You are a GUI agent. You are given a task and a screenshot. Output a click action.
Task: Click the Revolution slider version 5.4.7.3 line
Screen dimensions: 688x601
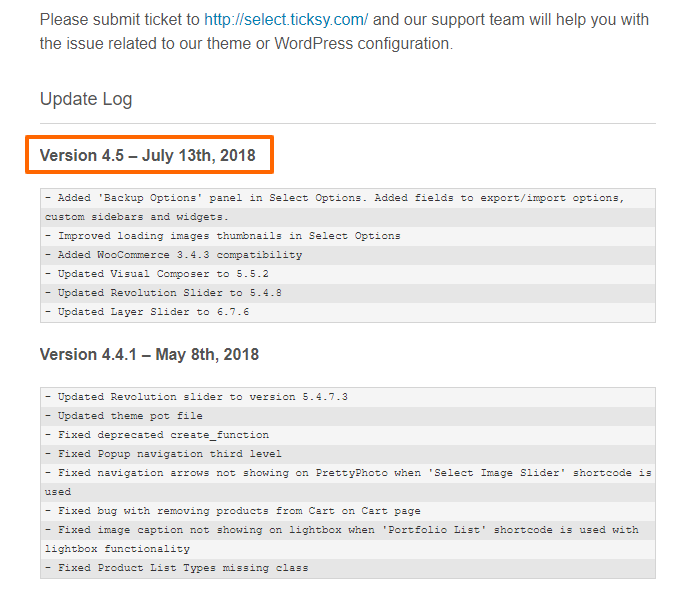point(348,397)
